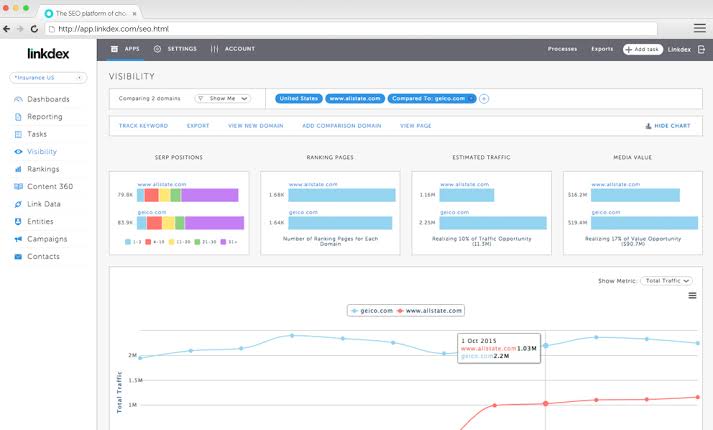Open Content 360 book icon
Viewport: 713px width, 430px height.
[x=18, y=186]
